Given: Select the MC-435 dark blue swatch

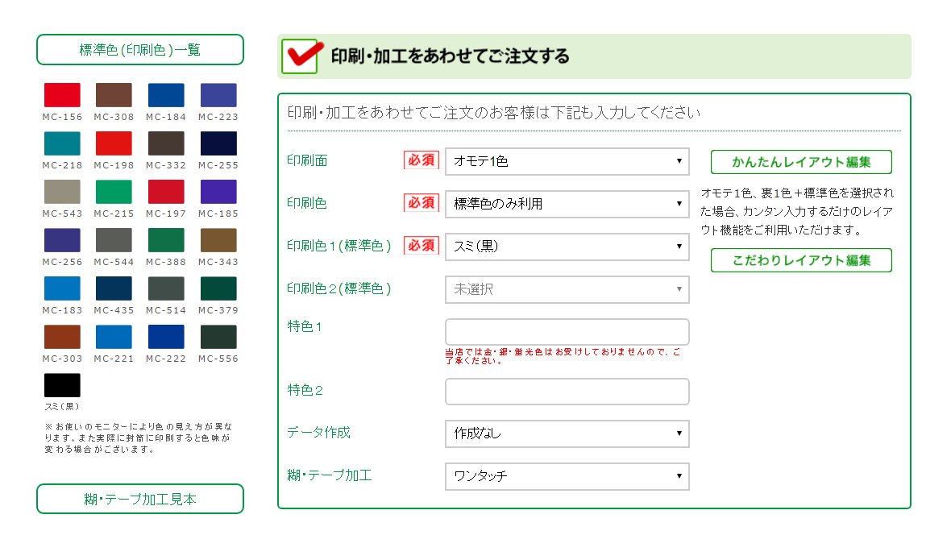Looking at the screenshot, I should 114,288.
